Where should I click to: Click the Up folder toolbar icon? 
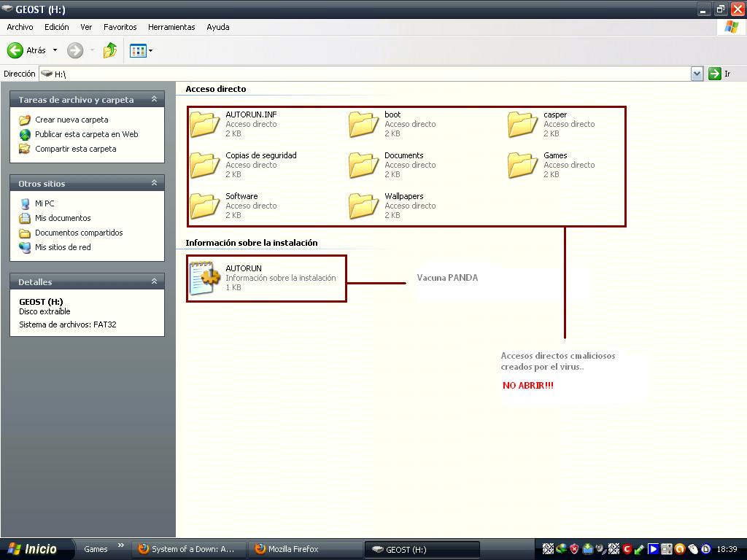110,50
